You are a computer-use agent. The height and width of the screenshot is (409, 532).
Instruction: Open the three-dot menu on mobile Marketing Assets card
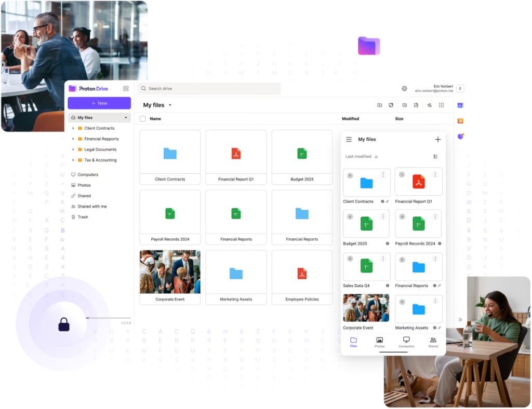[435, 301]
